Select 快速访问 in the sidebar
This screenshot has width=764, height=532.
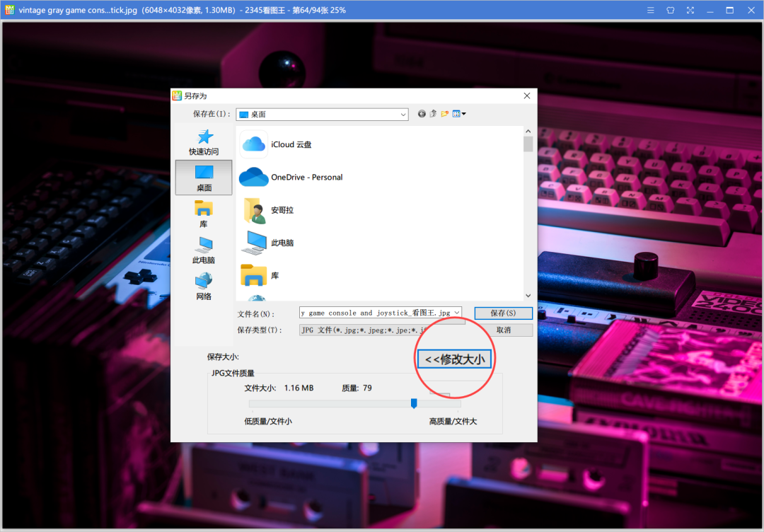tap(203, 141)
